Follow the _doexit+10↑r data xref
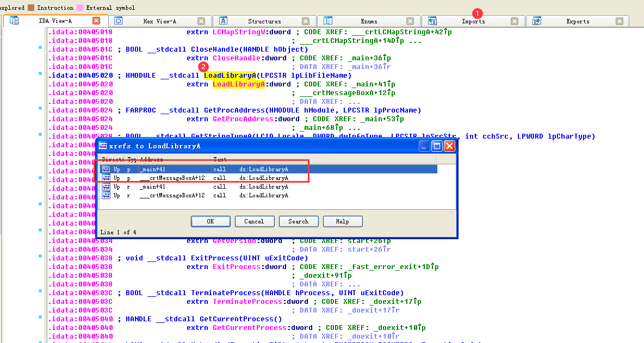This screenshot has height=343, width=644. 373,336
